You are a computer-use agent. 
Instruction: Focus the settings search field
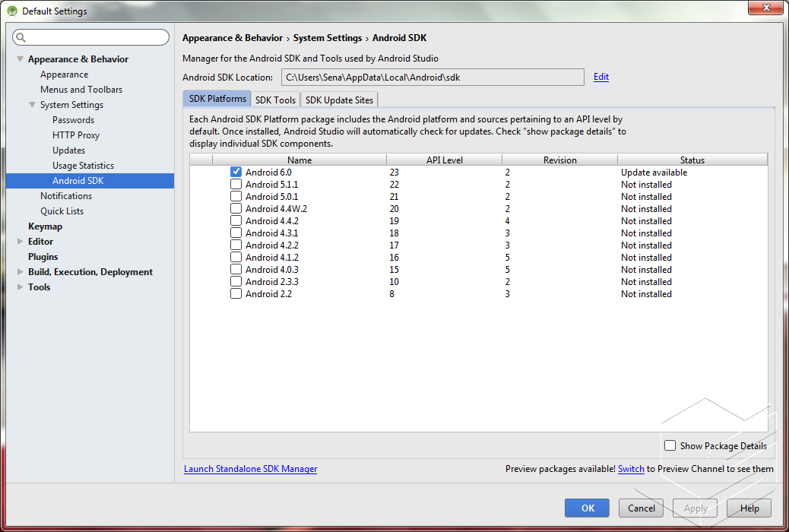91,37
